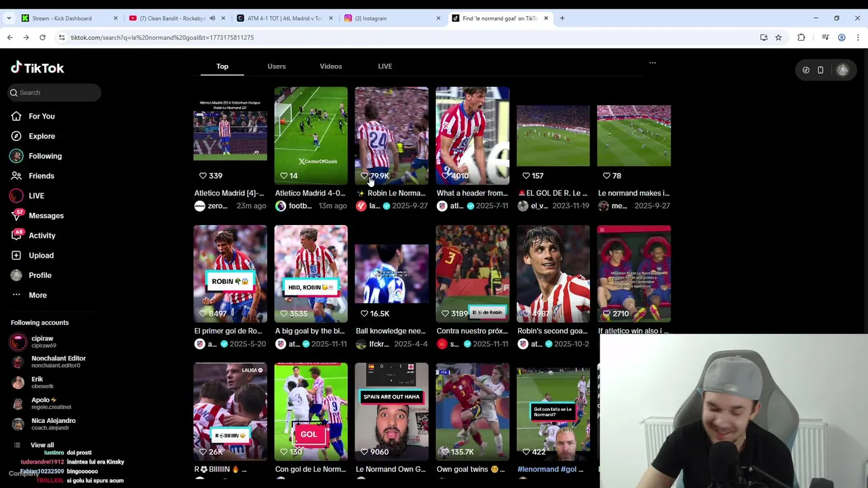This screenshot has height=488, width=868.
Task: View site information icon in address bar
Action: [62, 37]
